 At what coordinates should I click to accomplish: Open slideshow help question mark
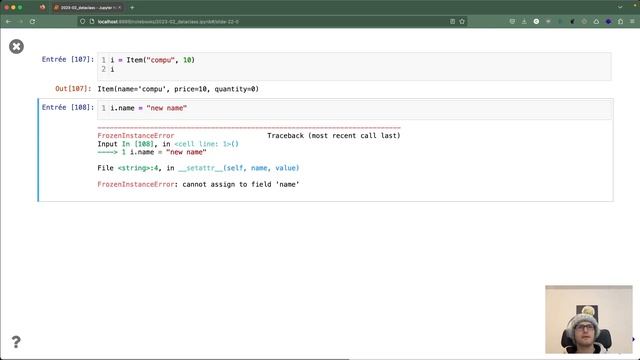(16, 342)
